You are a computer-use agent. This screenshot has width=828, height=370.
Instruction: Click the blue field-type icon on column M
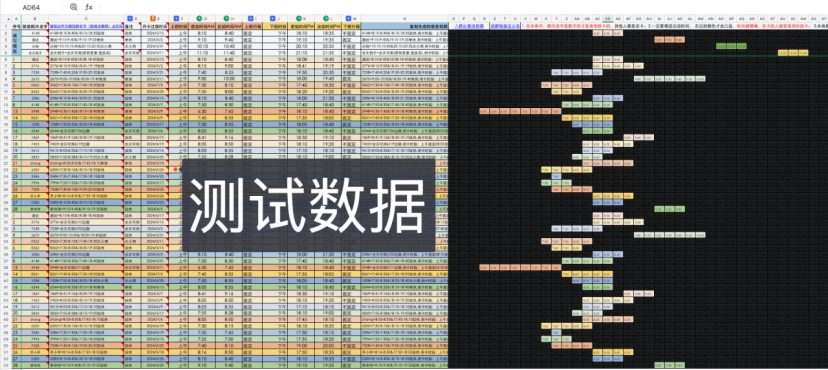[349, 18]
